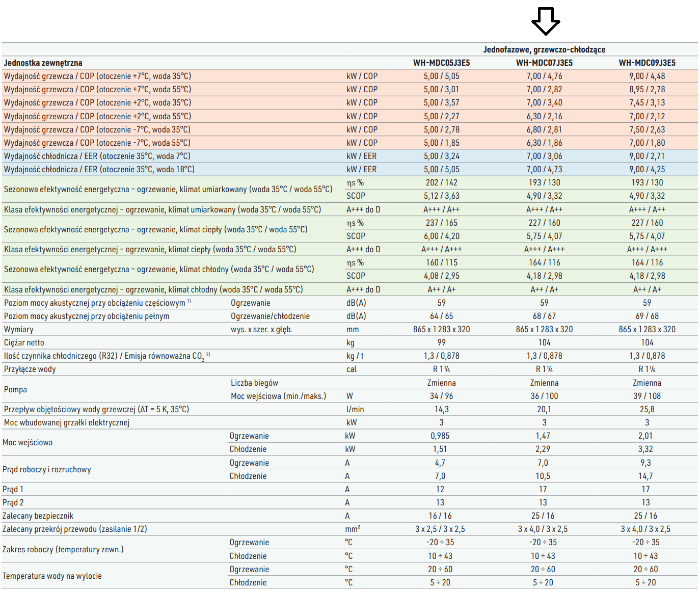Click value 7,45 / 3,13
The width and height of the screenshot is (700, 591).
coord(647,102)
